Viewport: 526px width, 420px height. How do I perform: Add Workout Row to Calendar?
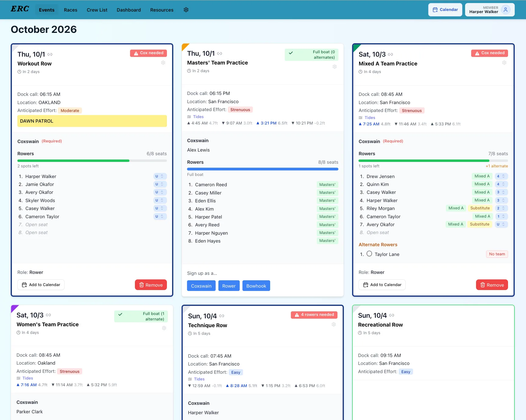coord(41,285)
